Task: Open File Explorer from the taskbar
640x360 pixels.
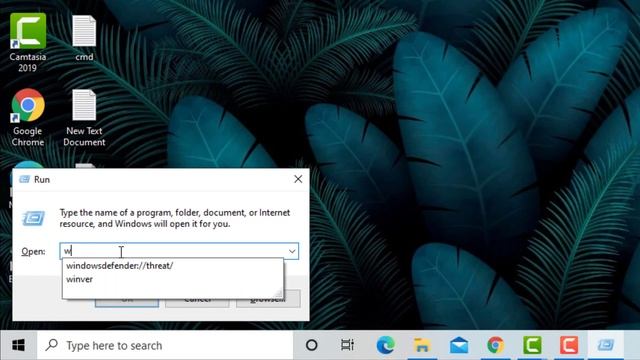Action: click(422, 345)
